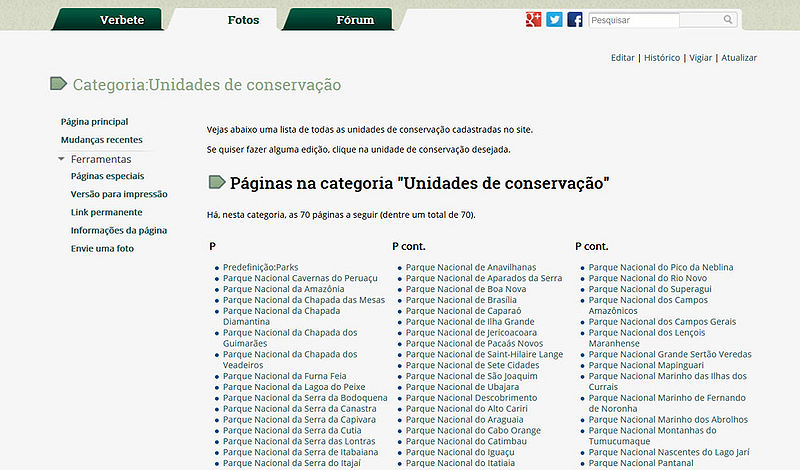Click Envie uma foto
800x470 pixels.
[x=102, y=249]
